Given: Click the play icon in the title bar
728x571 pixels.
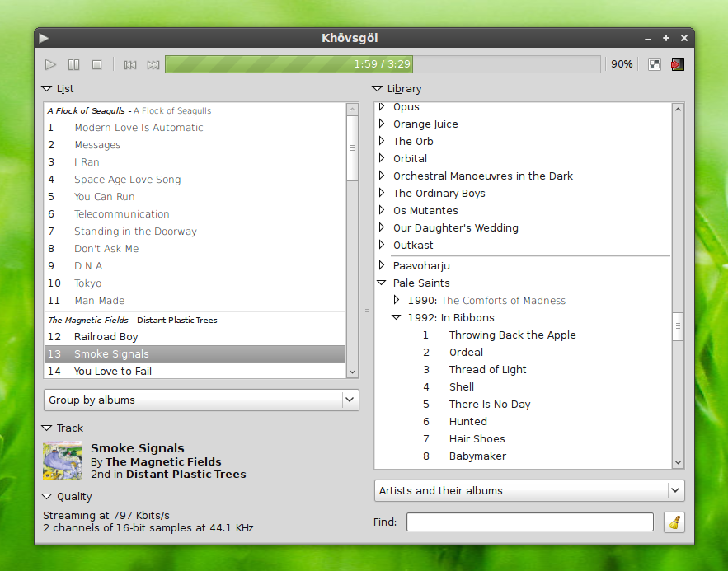Looking at the screenshot, I should 44,38.
